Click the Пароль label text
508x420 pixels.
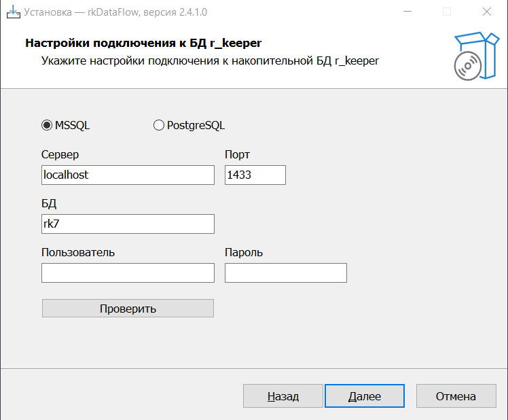pyautogui.click(x=244, y=253)
